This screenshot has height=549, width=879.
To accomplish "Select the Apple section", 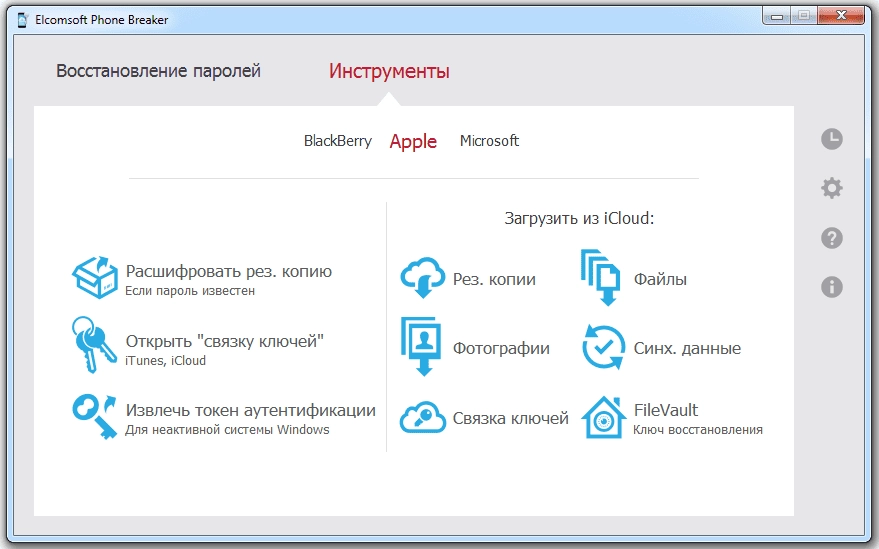I will click(413, 141).
